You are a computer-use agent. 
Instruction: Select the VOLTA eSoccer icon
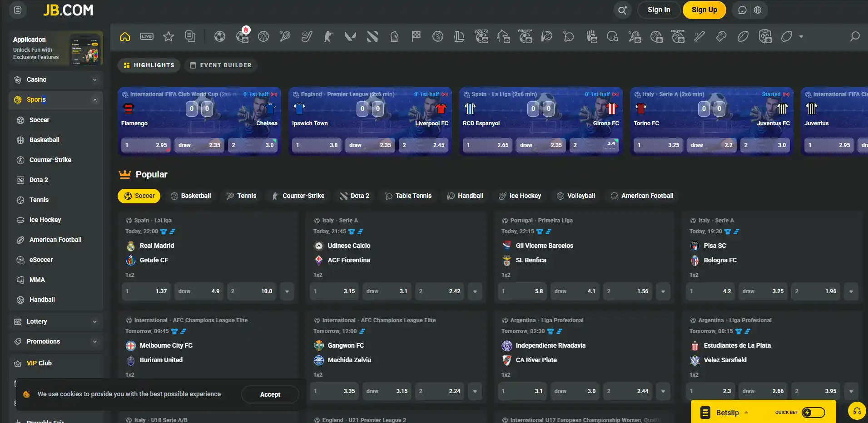coord(481,36)
